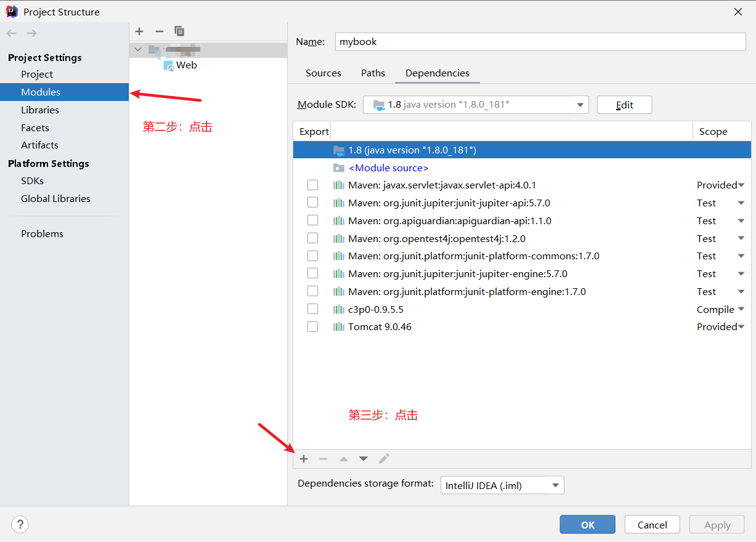
Task: Open Facets settings
Action: (x=35, y=127)
